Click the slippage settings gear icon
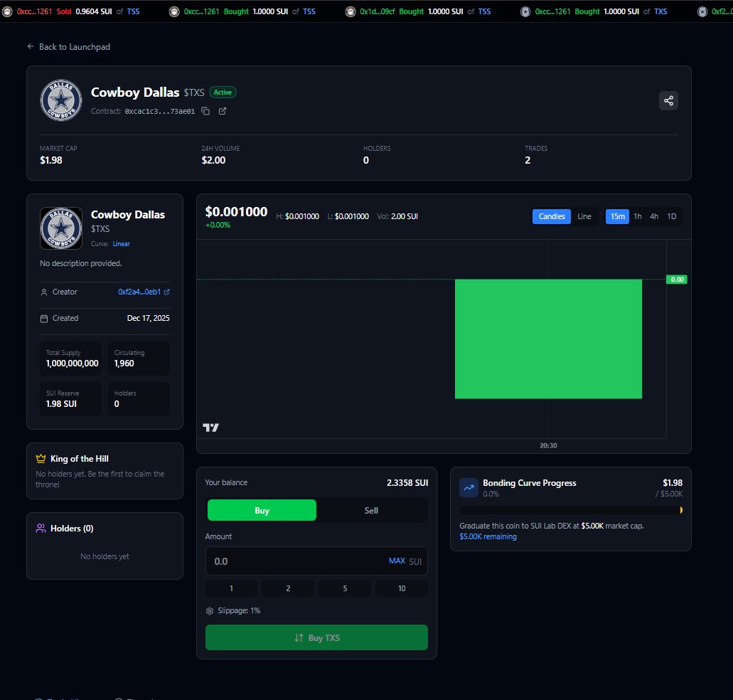This screenshot has width=733, height=700. point(210,610)
